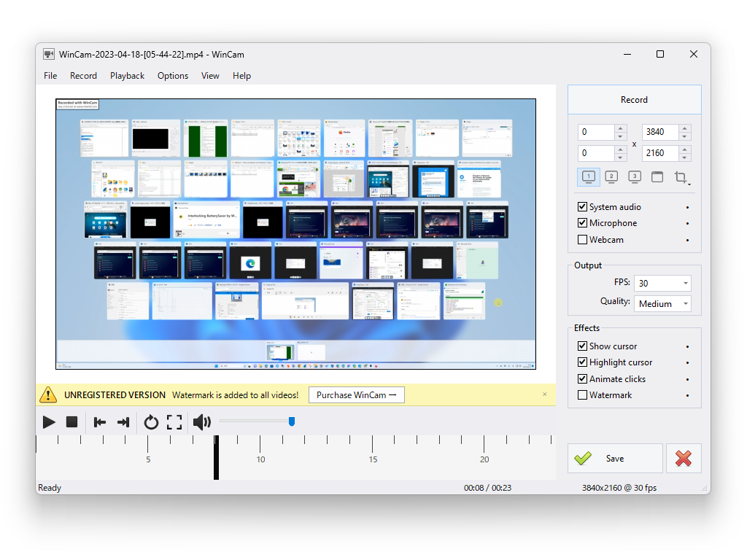
Task: Choose window capture mode
Action: click(657, 176)
